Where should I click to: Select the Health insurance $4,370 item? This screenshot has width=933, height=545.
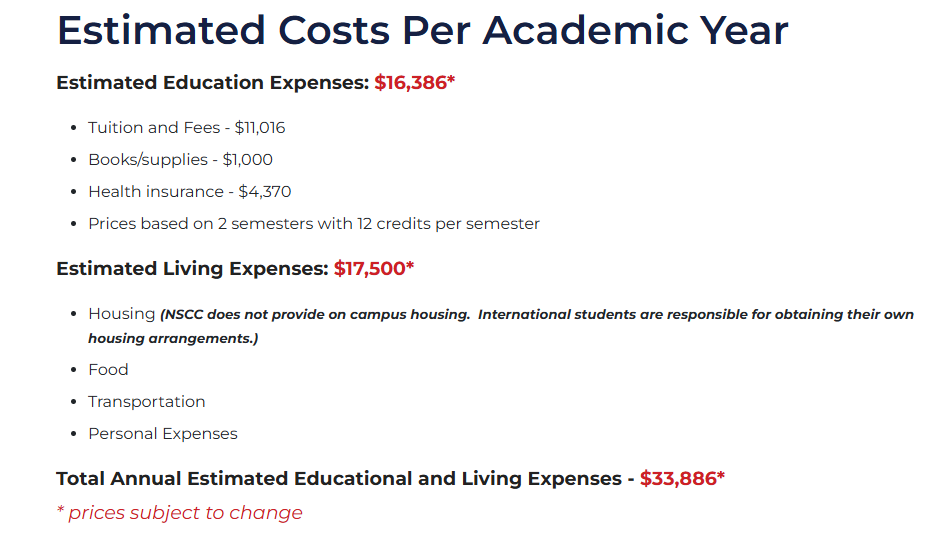[190, 192]
